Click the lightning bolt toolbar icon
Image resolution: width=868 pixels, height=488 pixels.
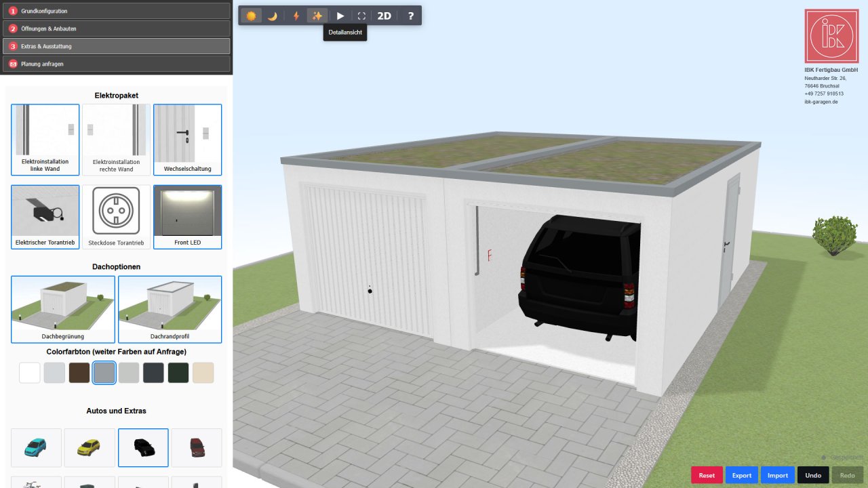(296, 16)
